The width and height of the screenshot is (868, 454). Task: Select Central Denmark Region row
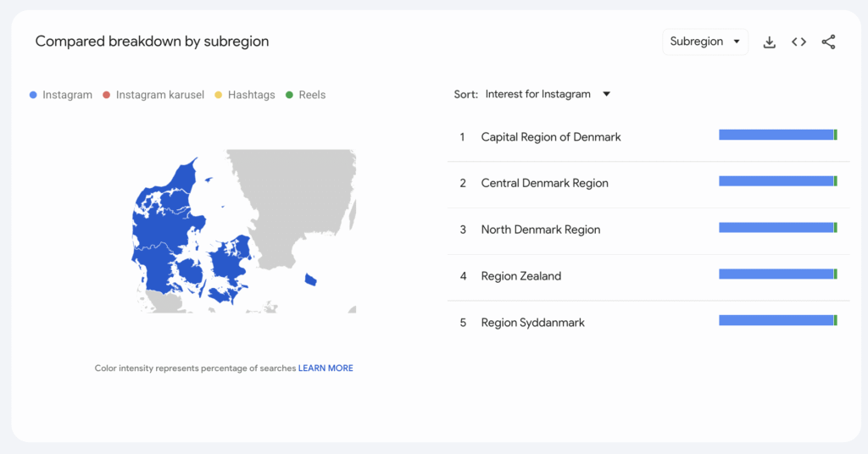[648, 184]
